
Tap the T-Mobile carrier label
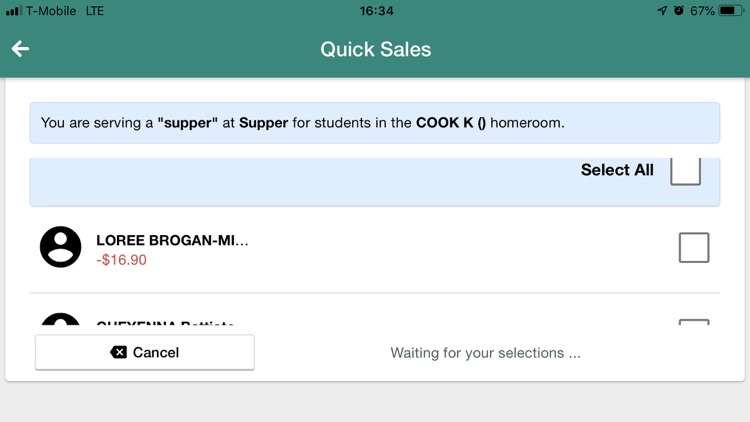[x=51, y=11]
